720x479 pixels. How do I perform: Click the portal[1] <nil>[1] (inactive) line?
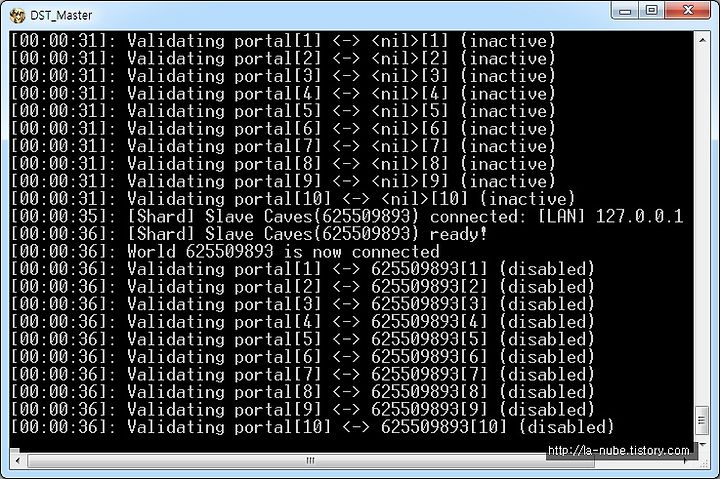(x=282, y=40)
